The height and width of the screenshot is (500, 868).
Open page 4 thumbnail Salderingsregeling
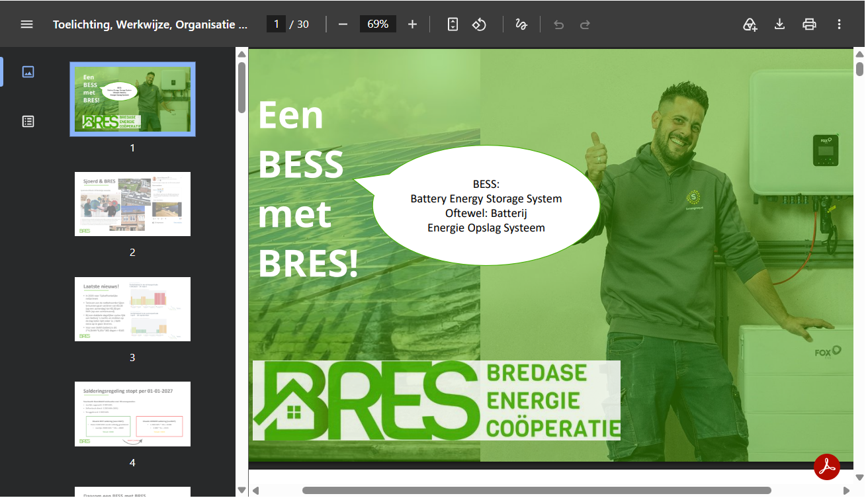(132, 414)
